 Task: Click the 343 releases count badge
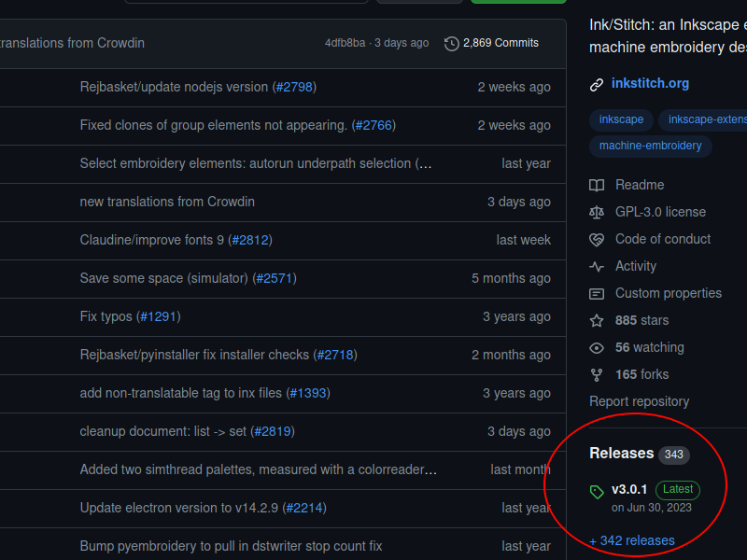673,455
